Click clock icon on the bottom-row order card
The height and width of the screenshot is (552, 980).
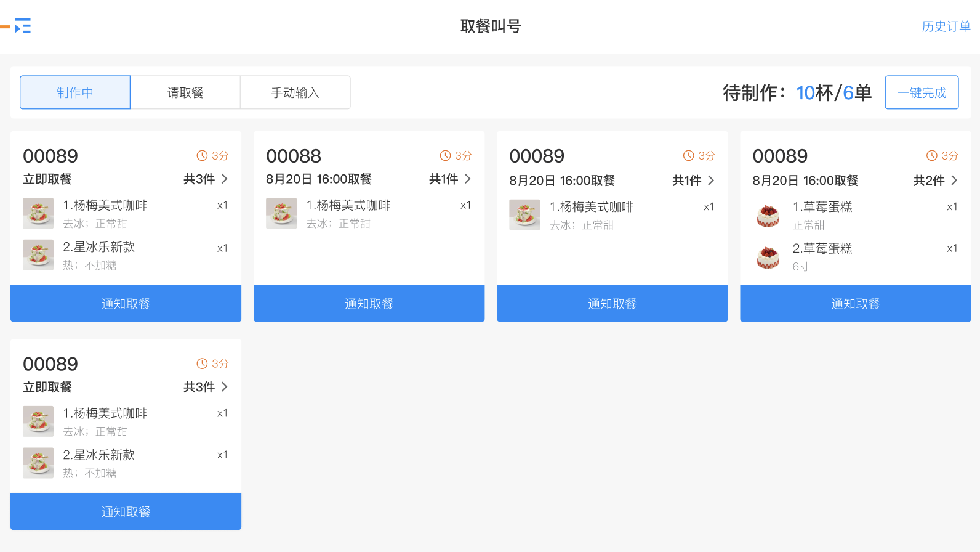[202, 363]
